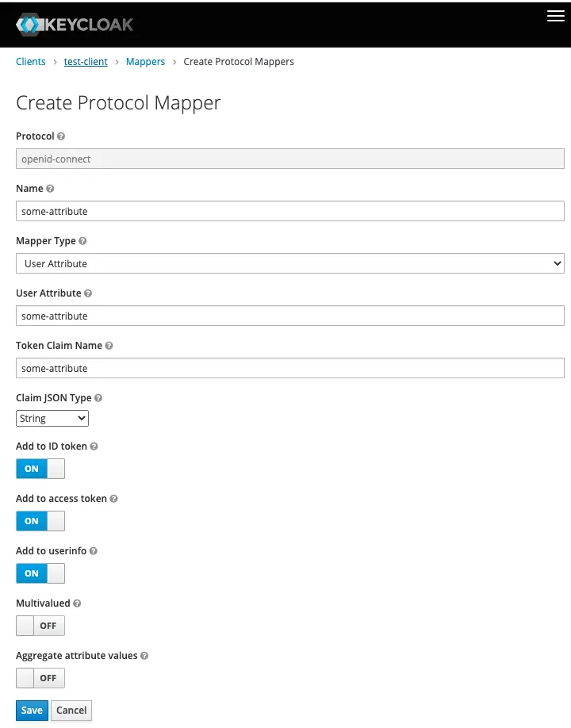
Task: Click help icon for Claim JSON Type
Action: tap(98, 398)
